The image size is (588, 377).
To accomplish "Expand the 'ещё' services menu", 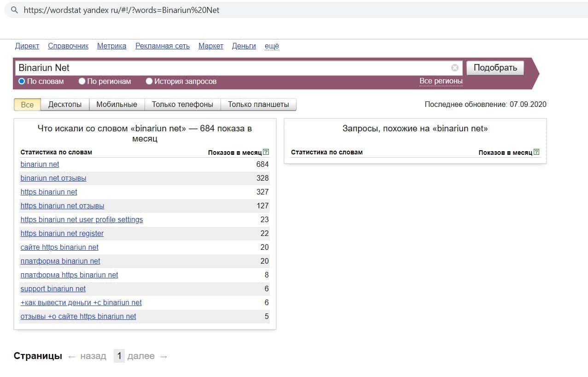I will tap(272, 46).
